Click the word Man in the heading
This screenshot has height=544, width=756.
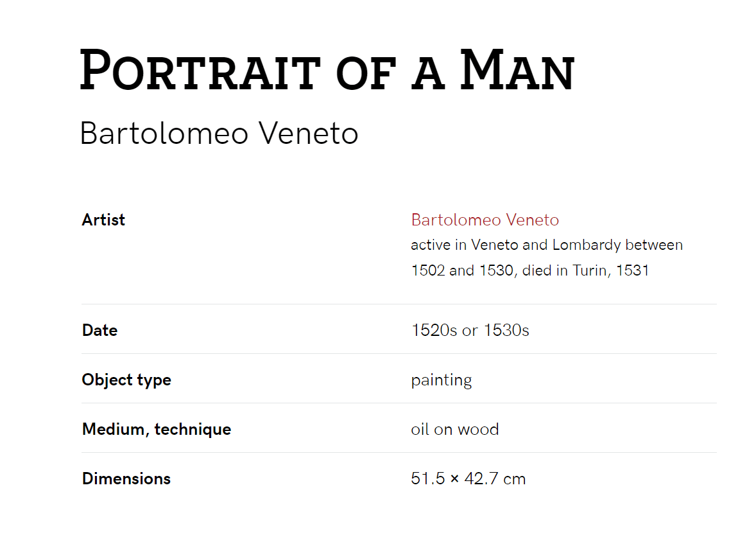(x=517, y=70)
